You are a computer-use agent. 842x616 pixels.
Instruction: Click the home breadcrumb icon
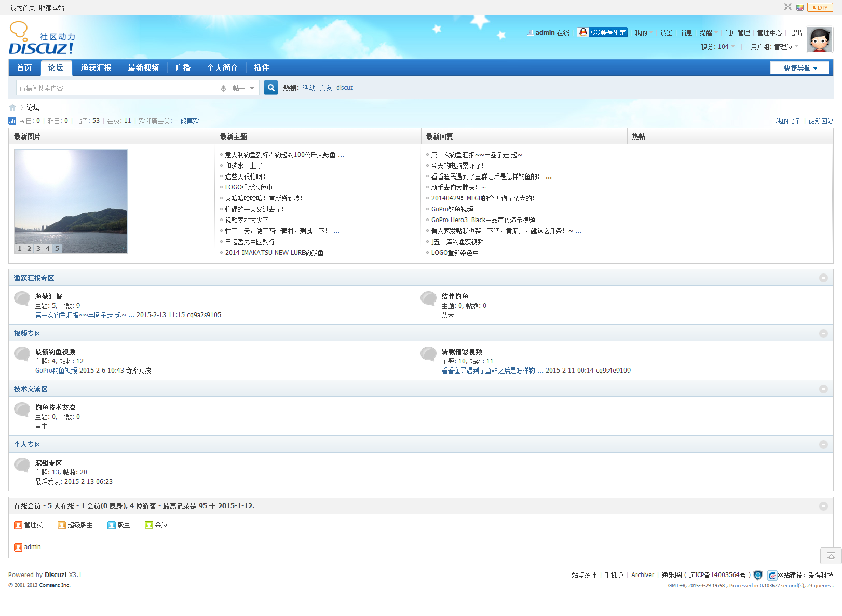[x=12, y=107]
